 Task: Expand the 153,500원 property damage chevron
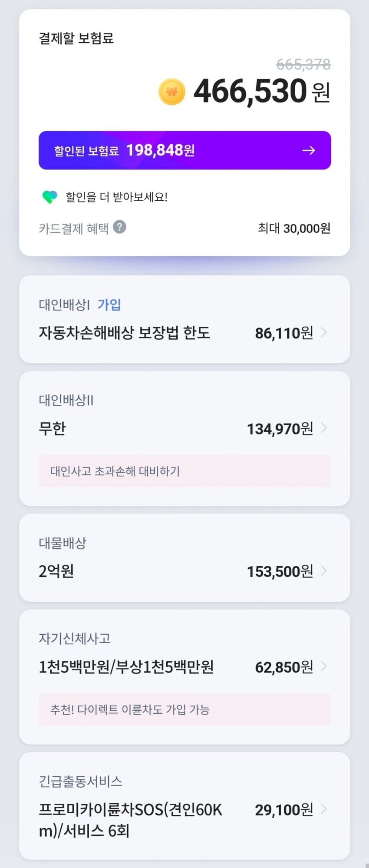click(324, 571)
